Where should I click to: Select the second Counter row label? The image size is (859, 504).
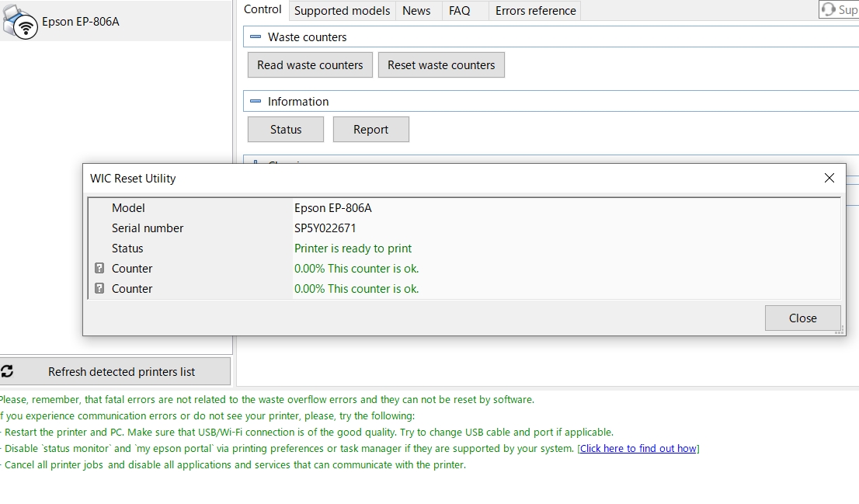pos(132,289)
